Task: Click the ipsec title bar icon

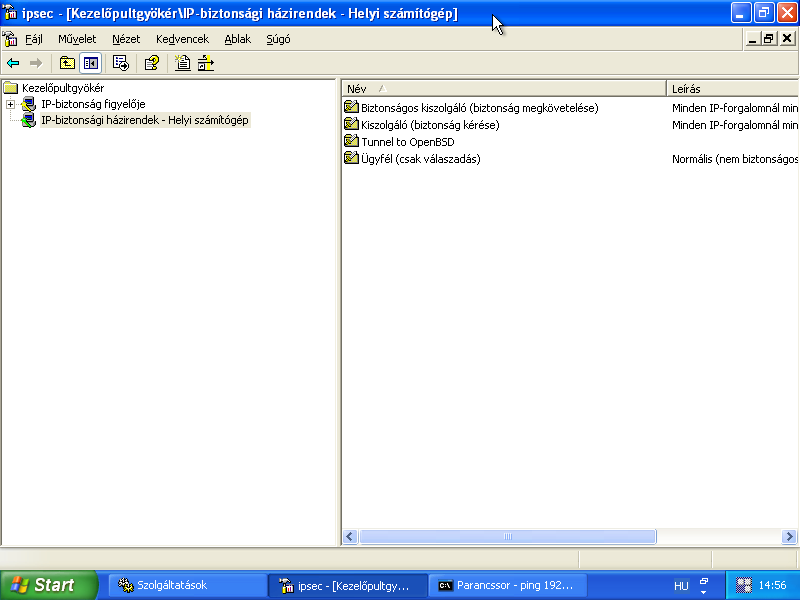Action: pos(10,12)
